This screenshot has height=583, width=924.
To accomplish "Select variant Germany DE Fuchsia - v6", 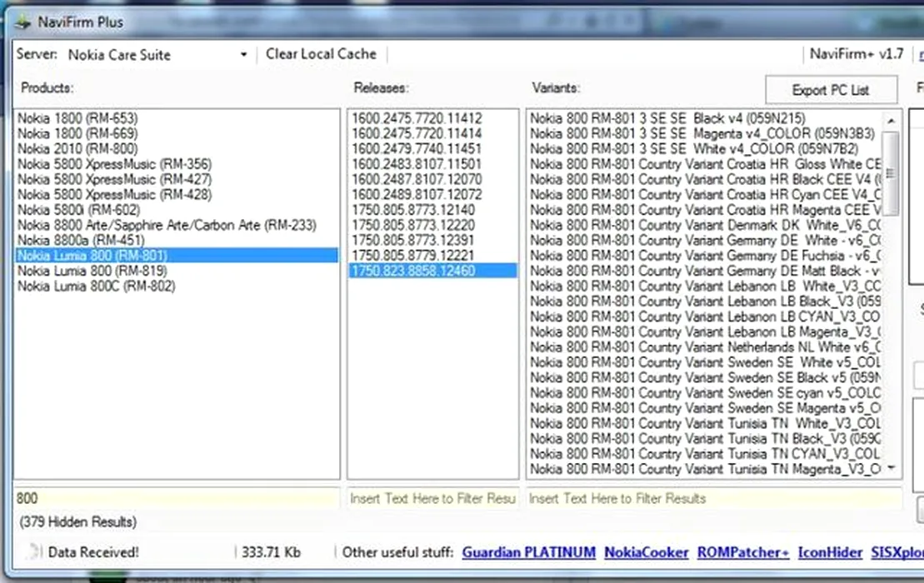I will 706,256.
